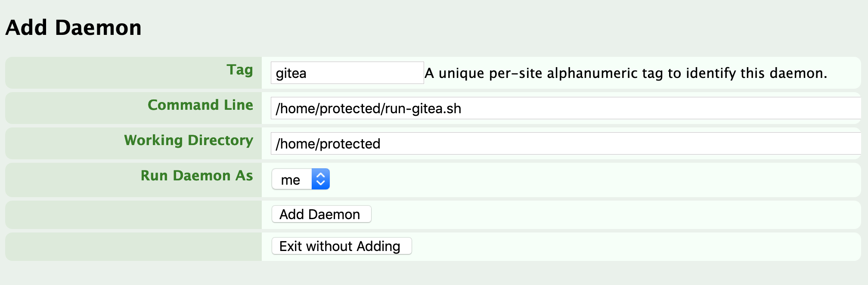The height and width of the screenshot is (285, 868).
Task: Click Exit without Adding
Action: click(x=341, y=246)
